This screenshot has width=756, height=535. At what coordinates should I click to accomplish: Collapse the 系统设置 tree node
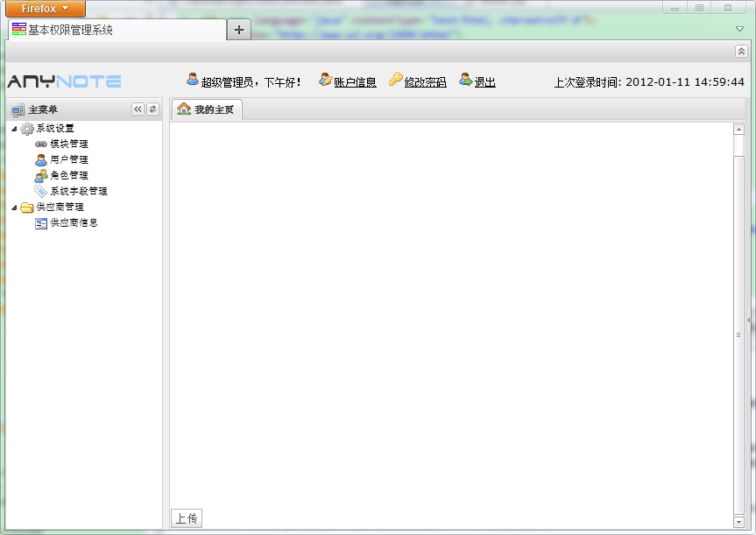15,129
